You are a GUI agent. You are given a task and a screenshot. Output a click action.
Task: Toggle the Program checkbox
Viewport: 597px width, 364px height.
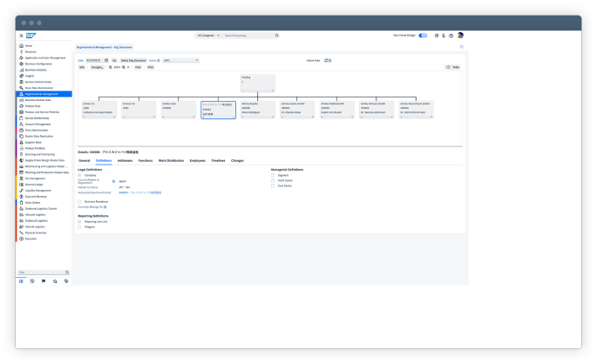pyautogui.click(x=79, y=226)
